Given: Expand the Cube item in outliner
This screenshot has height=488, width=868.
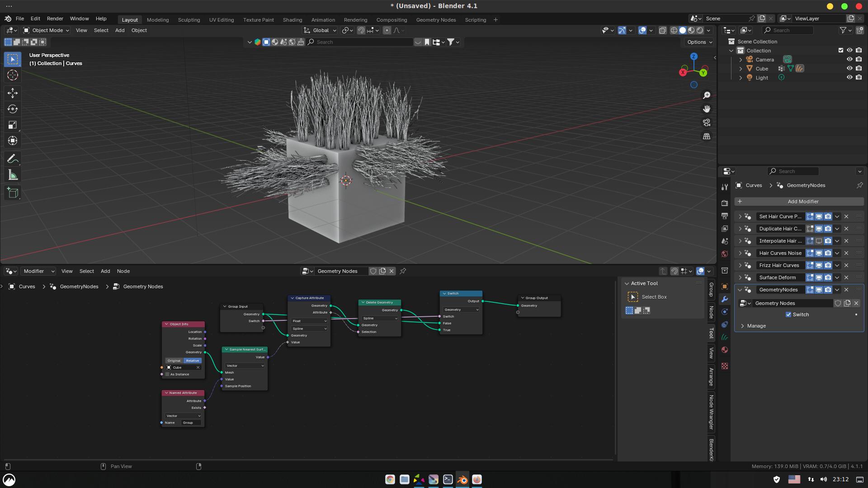Looking at the screenshot, I should point(741,69).
